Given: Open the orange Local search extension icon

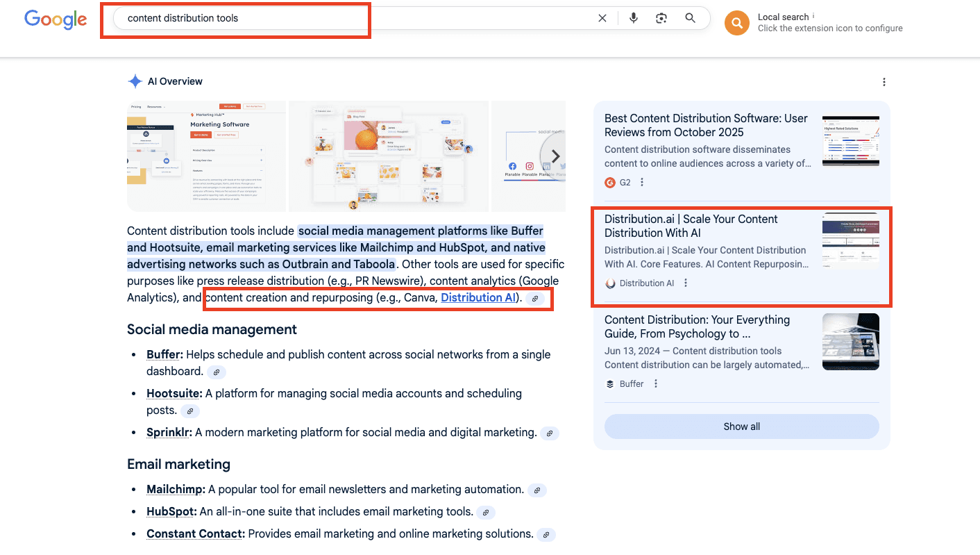Looking at the screenshot, I should pyautogui.click(x=737, y=23).
